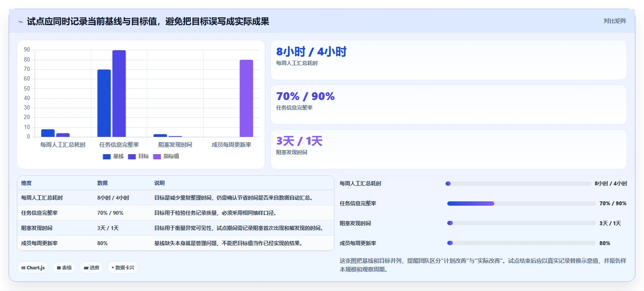The height and width of the screenshot is (291, 644).
Task: Click chart x-axis label 成员每周更新率
Action: (231, 145)
